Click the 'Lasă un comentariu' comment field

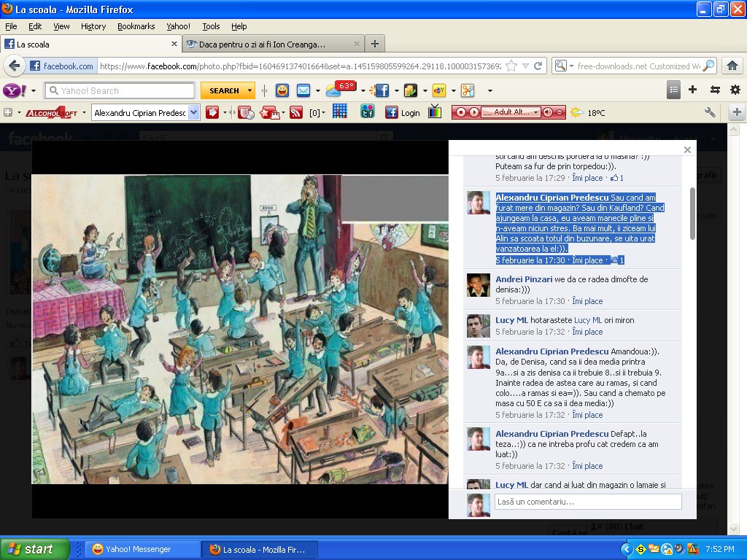pos(588,502)
